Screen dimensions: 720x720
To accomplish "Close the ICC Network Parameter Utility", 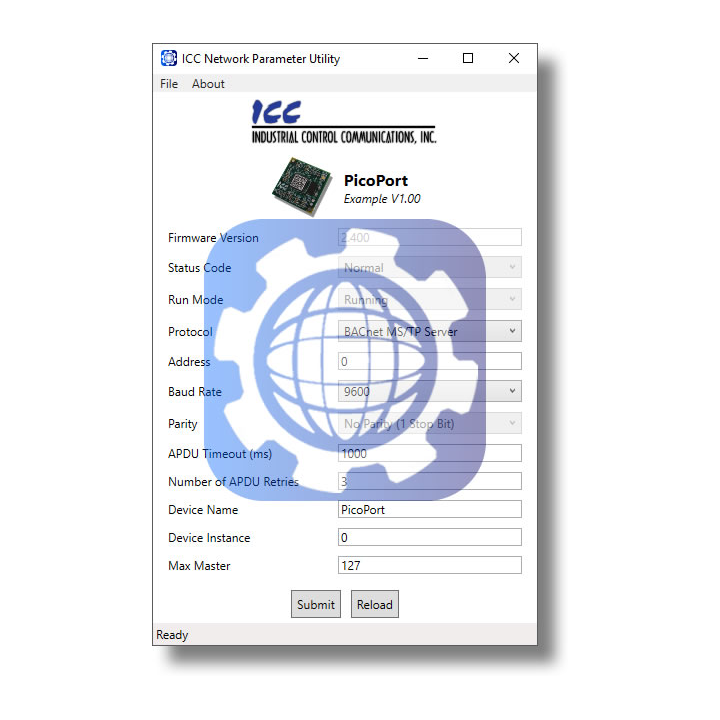I will [x=514, y=58].
